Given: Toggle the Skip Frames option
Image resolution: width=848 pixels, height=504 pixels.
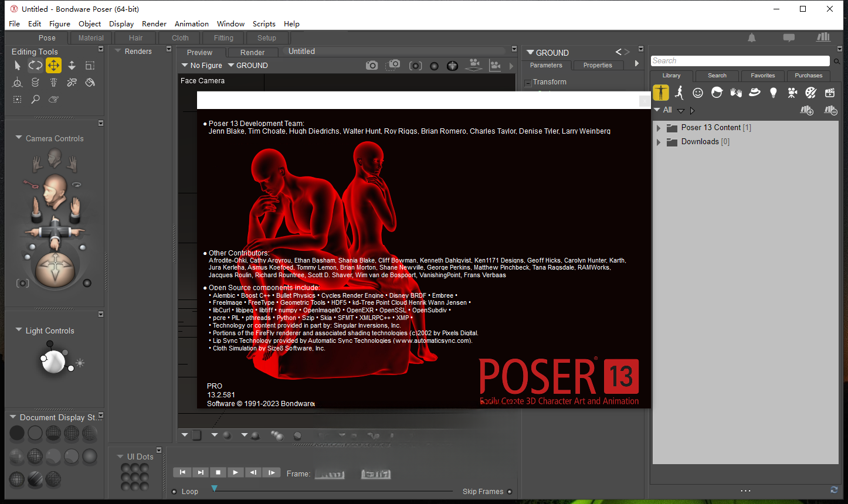Looking at the screenshot, I should coord(510,492).
